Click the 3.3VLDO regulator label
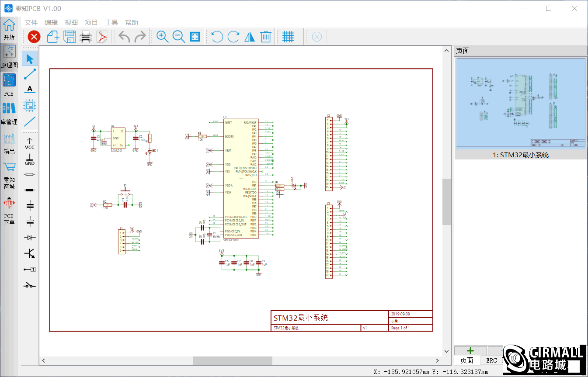 click(x=117, y=150)
